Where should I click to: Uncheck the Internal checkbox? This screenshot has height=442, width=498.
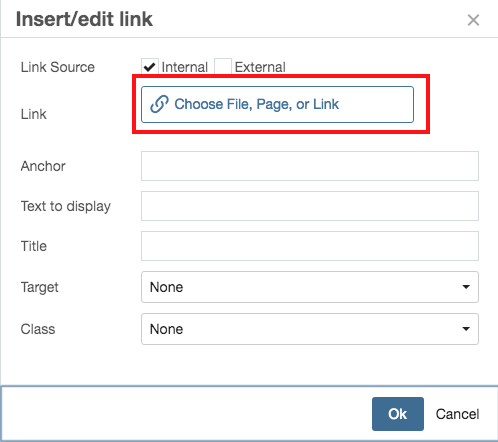pos(150,67)
